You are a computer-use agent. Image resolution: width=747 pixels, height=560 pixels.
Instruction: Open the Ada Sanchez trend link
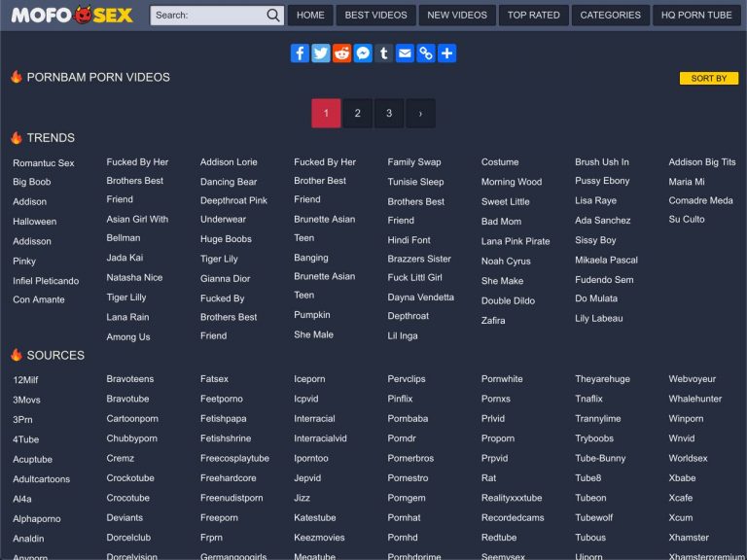(x=603, y=220)
